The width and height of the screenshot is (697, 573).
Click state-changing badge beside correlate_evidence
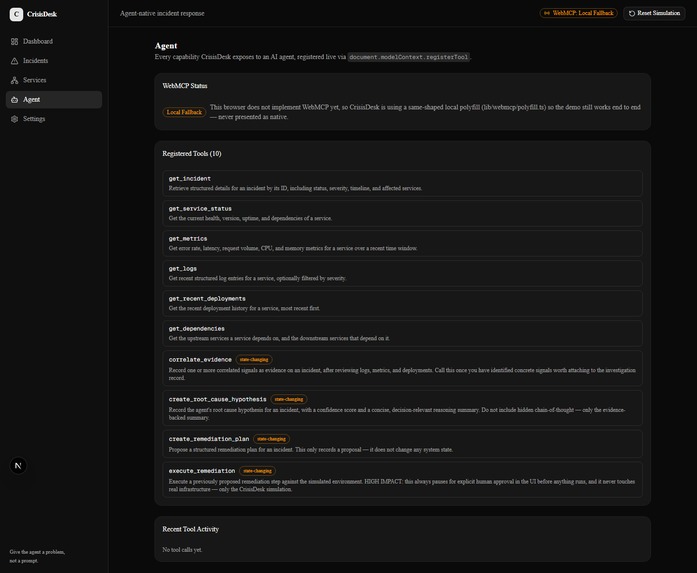254,360
